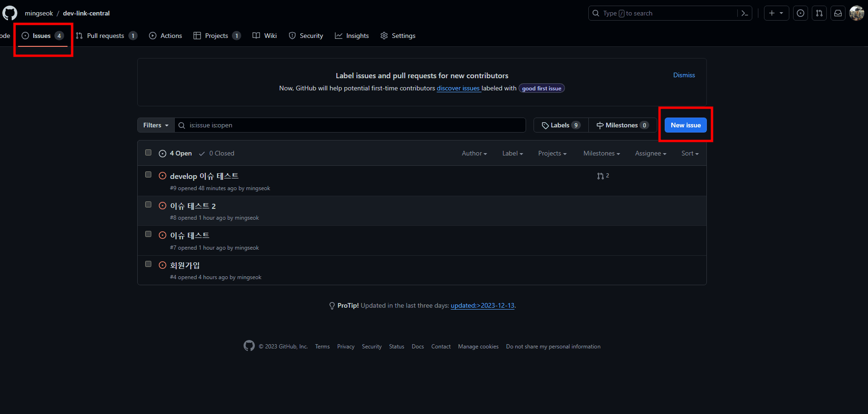The width and height of the screenshot is (868, 414).
Task: Click the issues circle icon in header
Action: [801, 13]
